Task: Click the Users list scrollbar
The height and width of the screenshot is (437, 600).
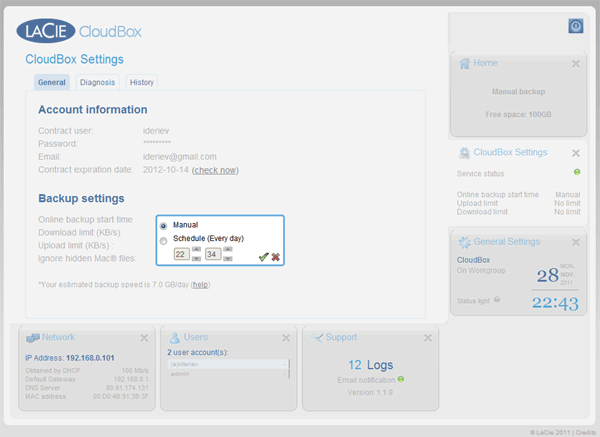Action: [x=289, y=369]
